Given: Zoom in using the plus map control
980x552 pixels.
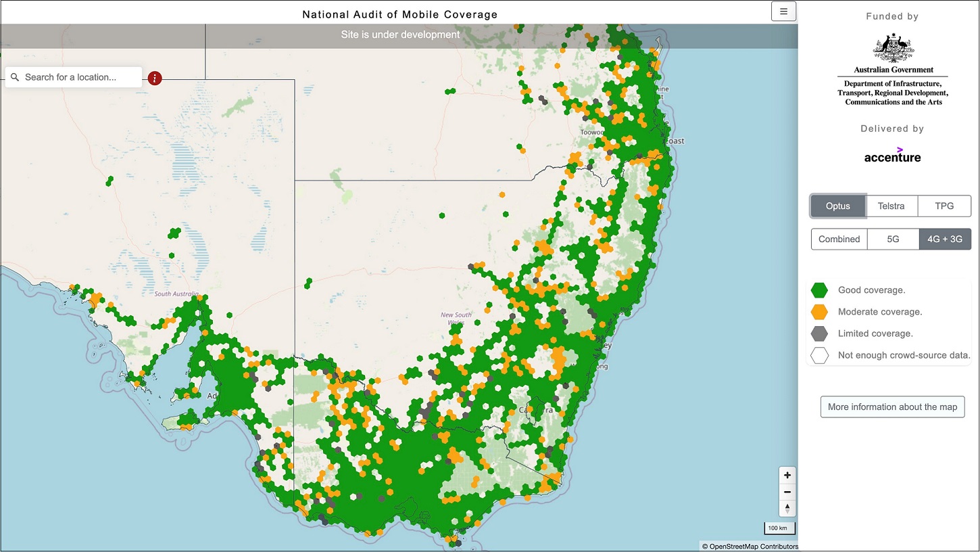Looking at the screenshot, I should pos(787,475).
